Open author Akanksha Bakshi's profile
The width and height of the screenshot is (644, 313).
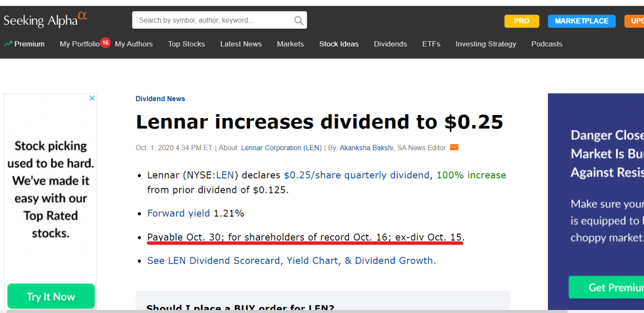coord(366,148)
